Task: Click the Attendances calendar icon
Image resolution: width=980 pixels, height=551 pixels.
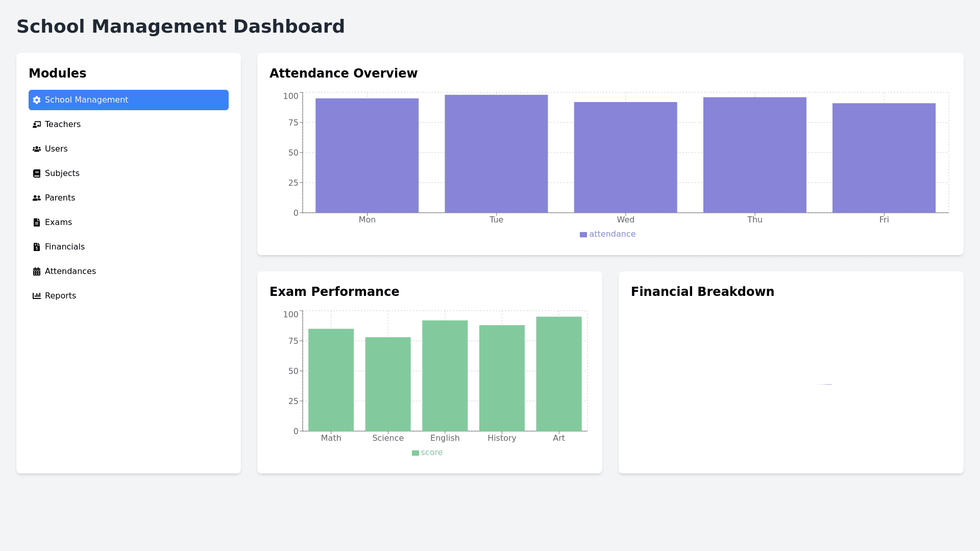Action: click(x=37, y=271)
